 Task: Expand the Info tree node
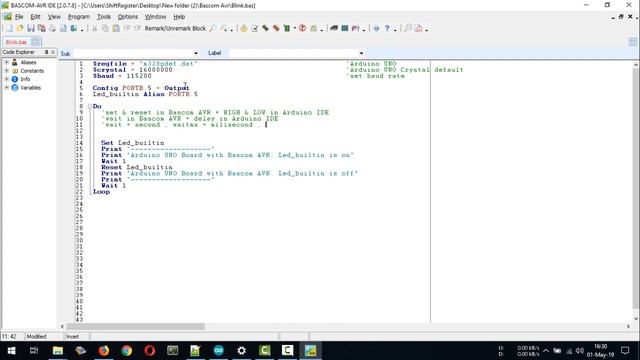pyautogui.click(x=7, y=79)
